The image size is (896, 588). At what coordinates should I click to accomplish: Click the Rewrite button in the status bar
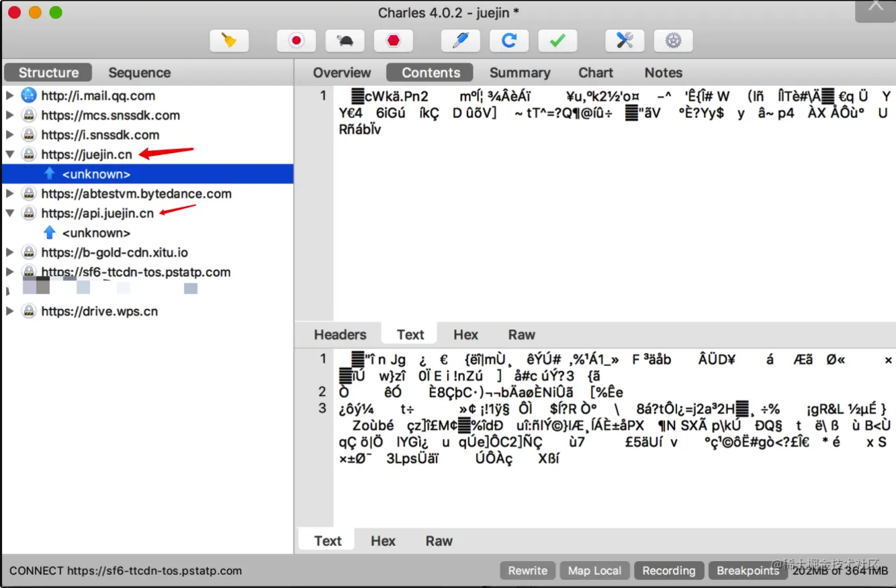click(528, 571)
